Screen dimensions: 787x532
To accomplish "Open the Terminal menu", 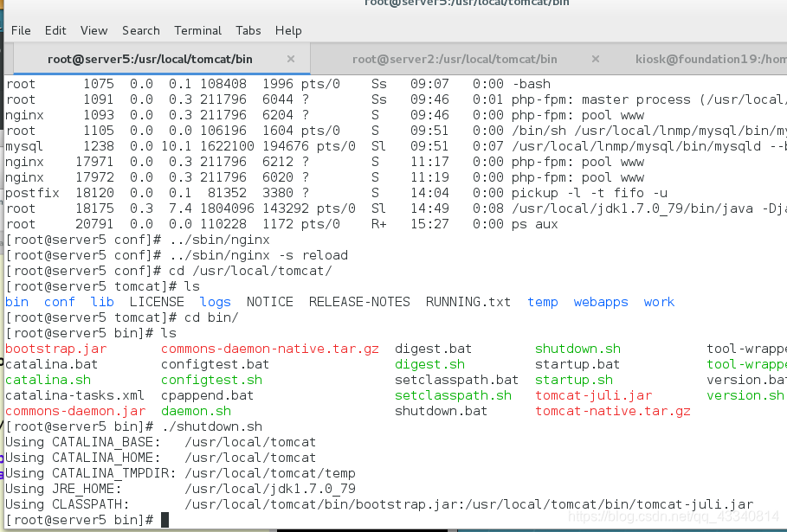I will tap(197, 30).
